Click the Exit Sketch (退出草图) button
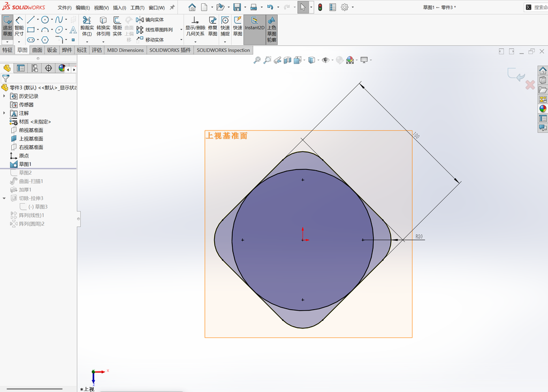Screen dimensions: 548x392 7,27
